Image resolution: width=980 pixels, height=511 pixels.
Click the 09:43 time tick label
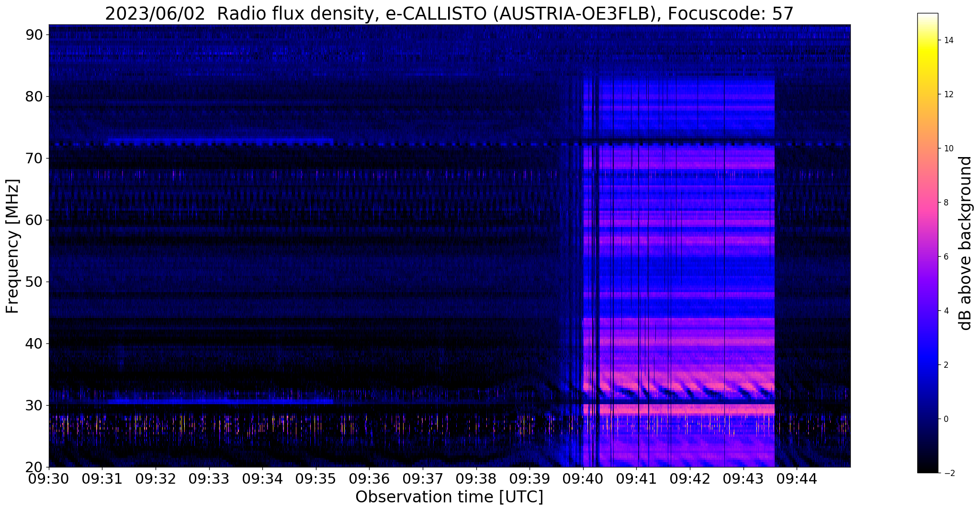(x=743, y=478)
